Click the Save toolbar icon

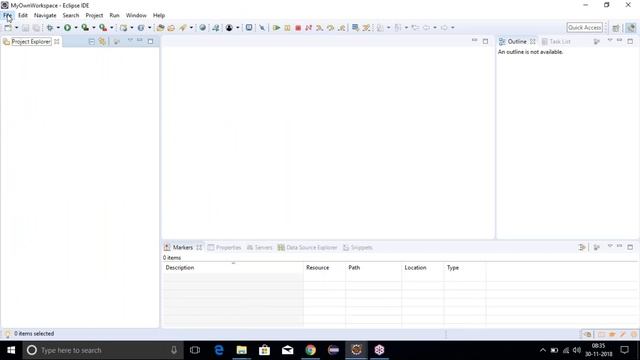(26, 28)
